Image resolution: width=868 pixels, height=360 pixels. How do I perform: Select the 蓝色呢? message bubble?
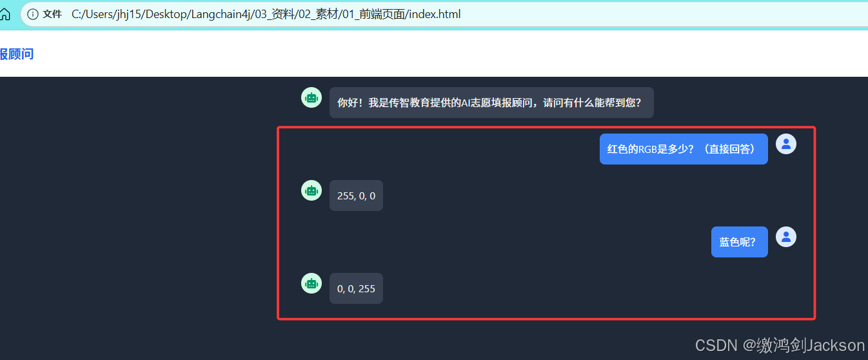click(x=740, y=242)
